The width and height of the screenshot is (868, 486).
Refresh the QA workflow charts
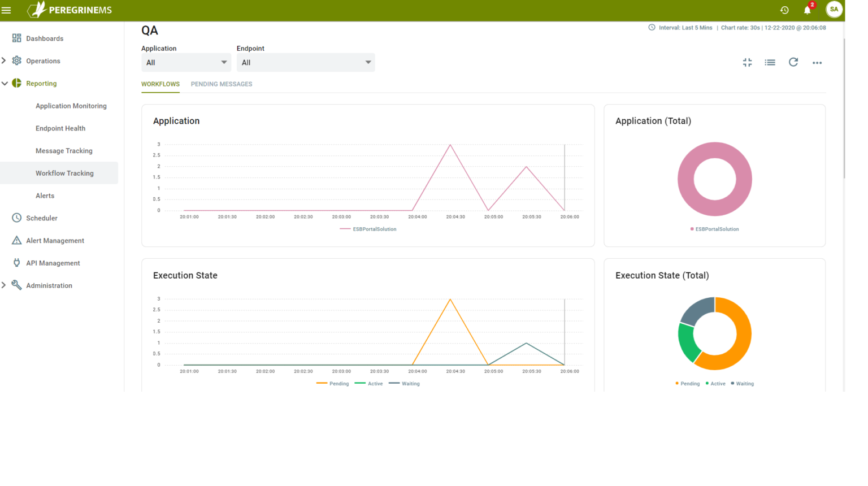point(793,63)
